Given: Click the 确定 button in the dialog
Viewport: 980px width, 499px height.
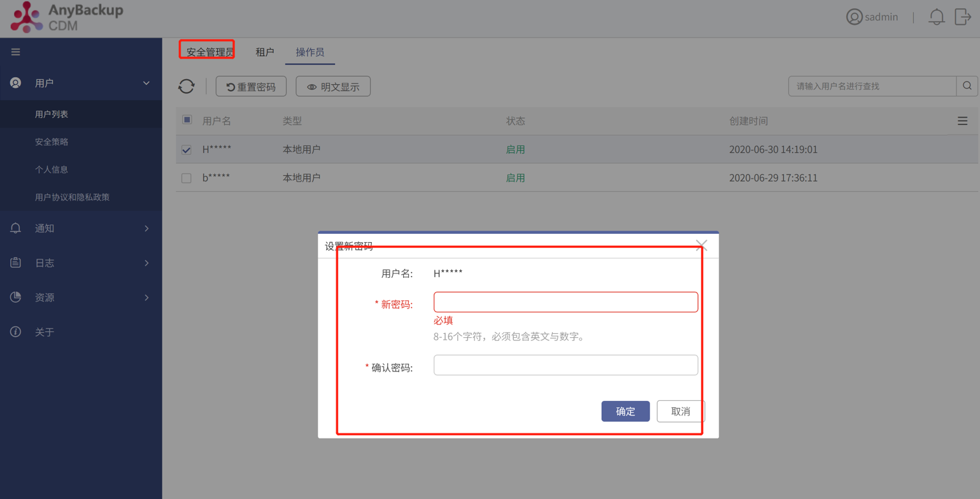Looking at the screenshot, I should (625, 411).
